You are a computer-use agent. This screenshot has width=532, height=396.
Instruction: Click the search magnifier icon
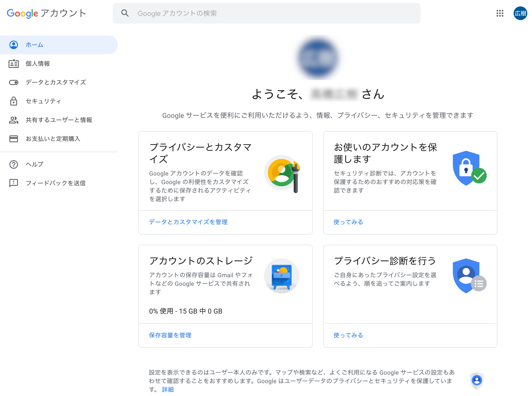(x=125, y=13)
